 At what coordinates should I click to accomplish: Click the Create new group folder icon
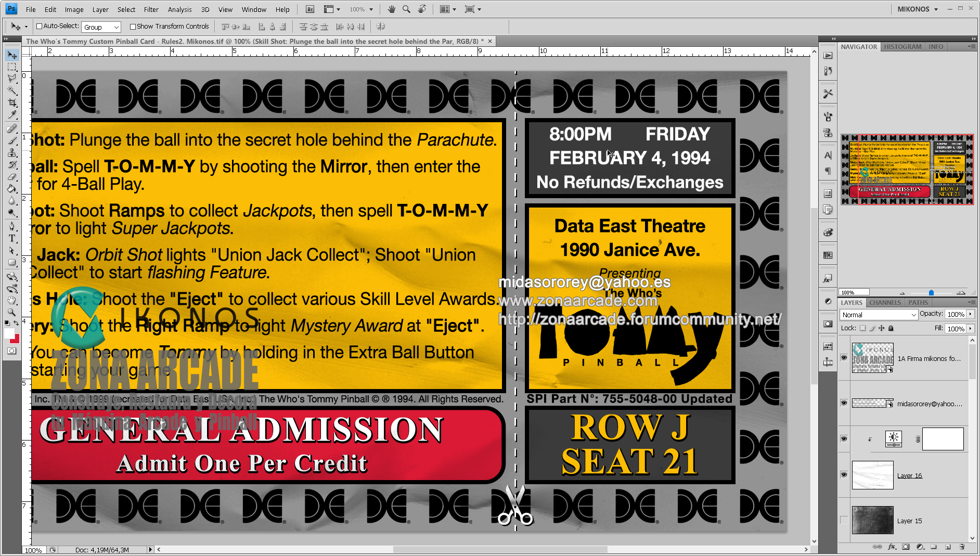tap(934, 547)
